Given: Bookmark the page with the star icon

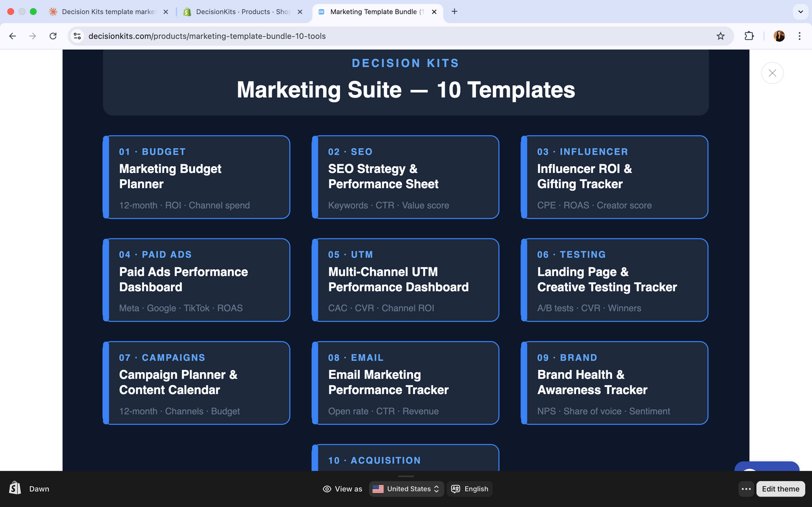Looking at the screenshot, I should 720,35.
